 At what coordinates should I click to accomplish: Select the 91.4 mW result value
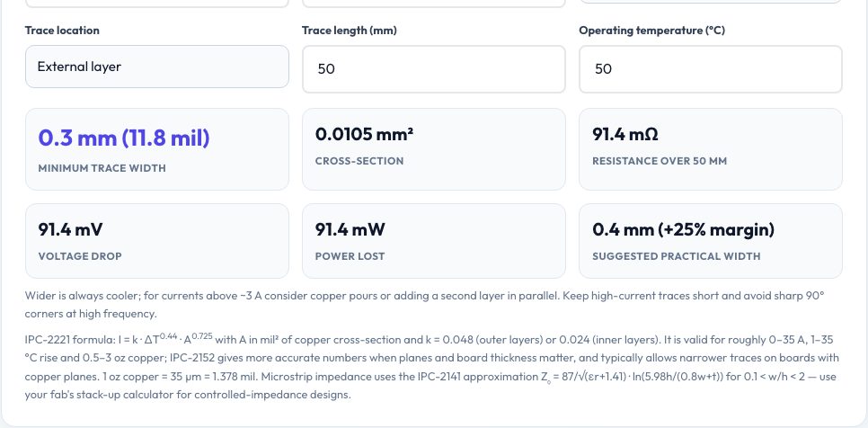pyautogui.click(x=350, y=229)
